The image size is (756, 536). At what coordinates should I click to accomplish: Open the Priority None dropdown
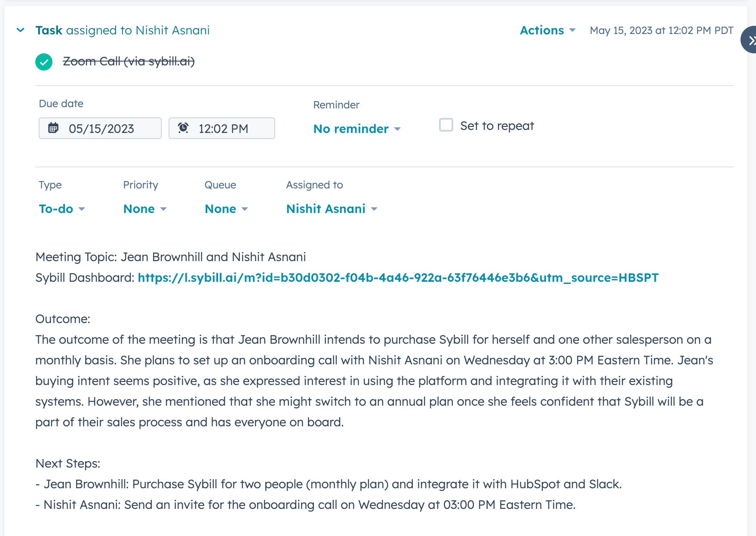(x=145, y=209)
